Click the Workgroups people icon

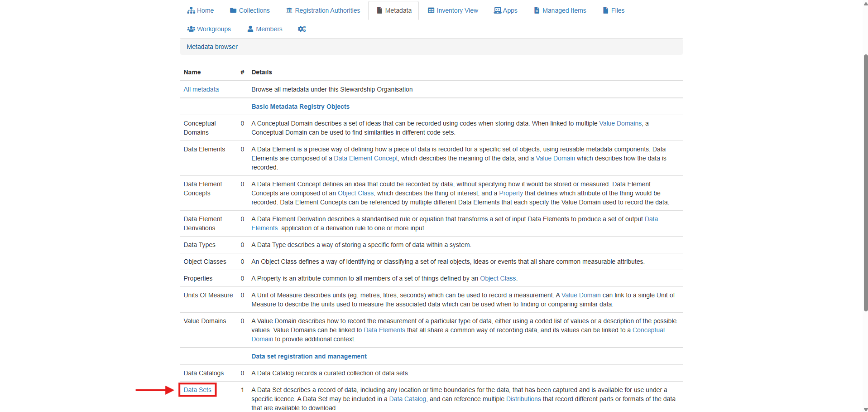coord(191,29)
